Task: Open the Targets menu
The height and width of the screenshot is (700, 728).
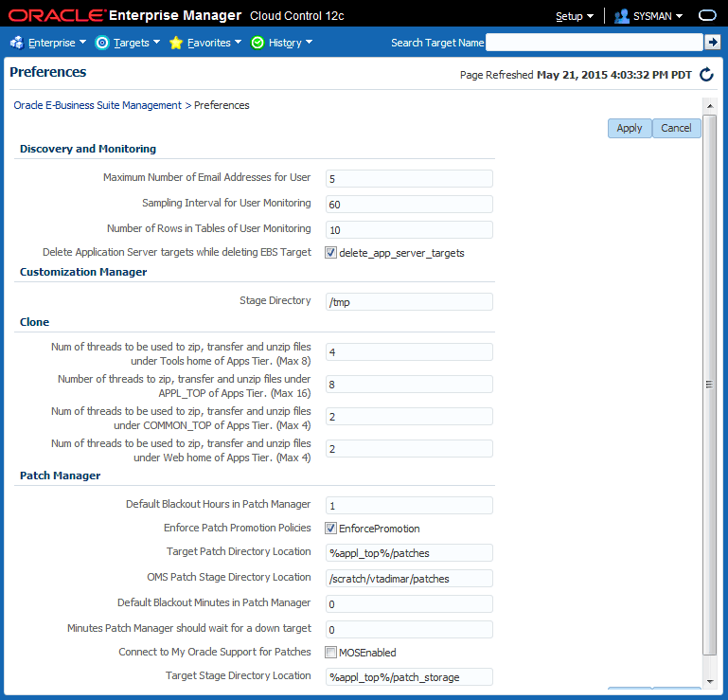Action: pyautogui.click(x=136, y=43)
